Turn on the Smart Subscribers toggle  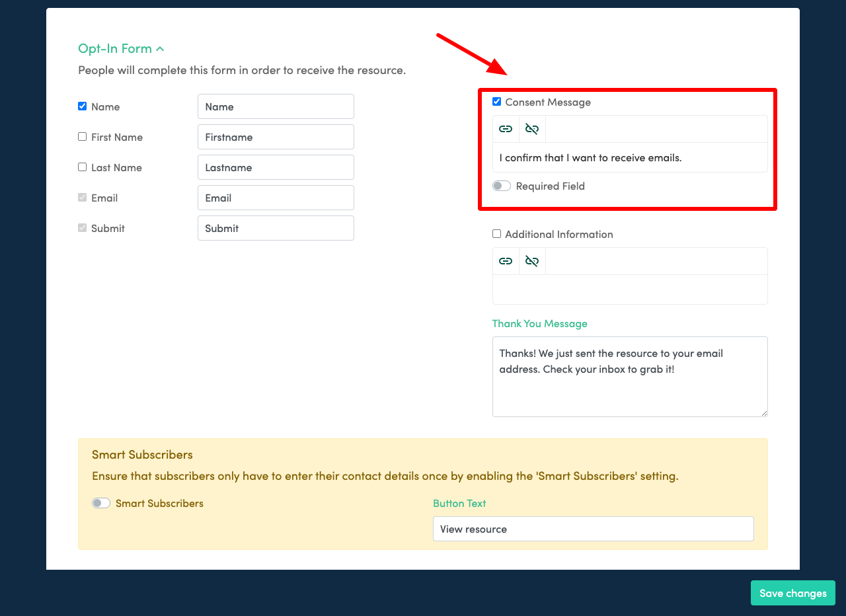coord(100,502)
